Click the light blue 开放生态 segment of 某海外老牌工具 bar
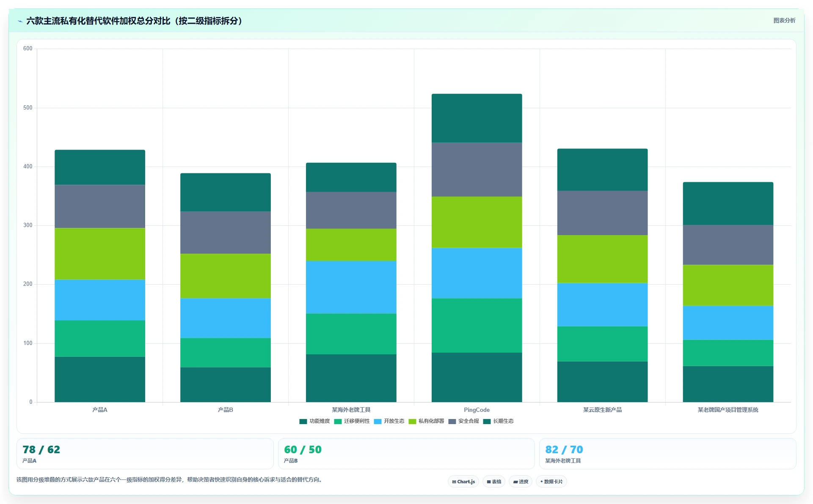This screenshot has height=504, width=813. [x=351, y=288]
